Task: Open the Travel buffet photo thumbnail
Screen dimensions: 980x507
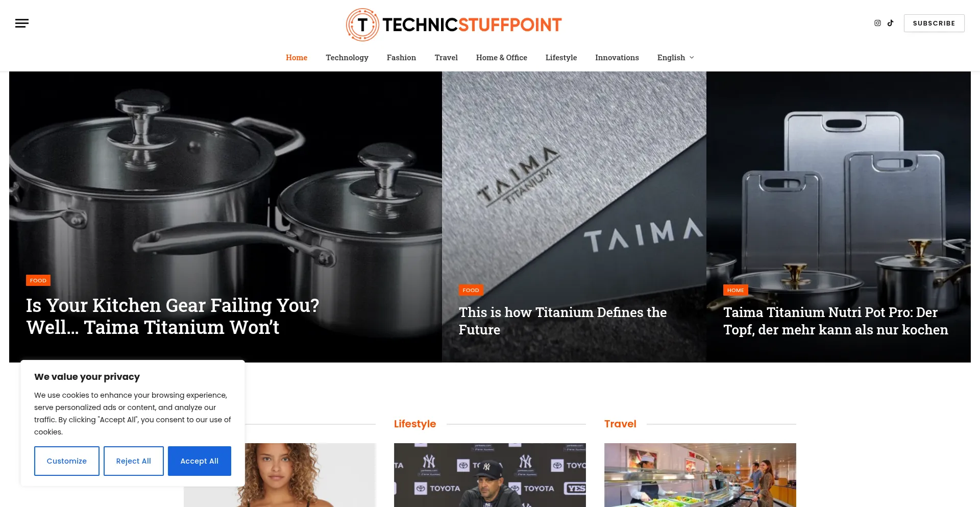Action: pos(700,475)
